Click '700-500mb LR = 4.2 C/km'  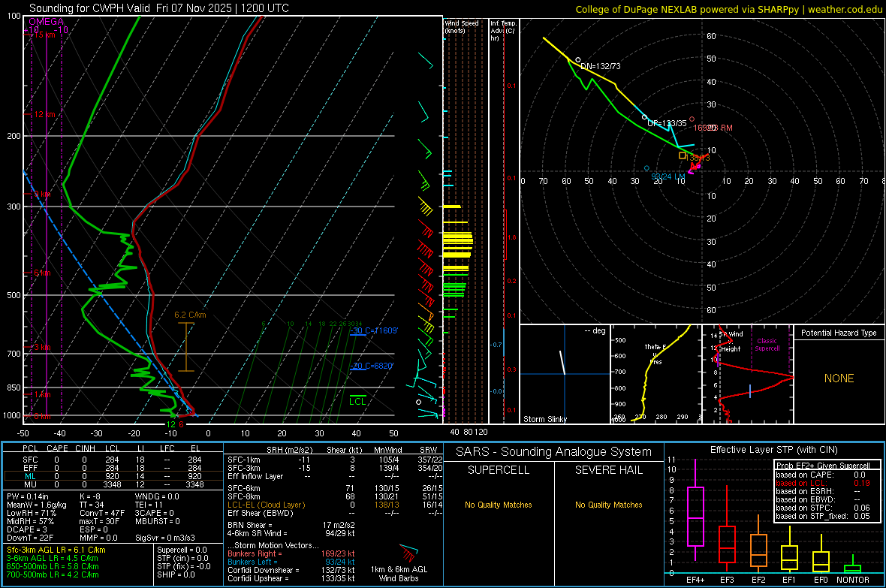(x=53, y=574)
